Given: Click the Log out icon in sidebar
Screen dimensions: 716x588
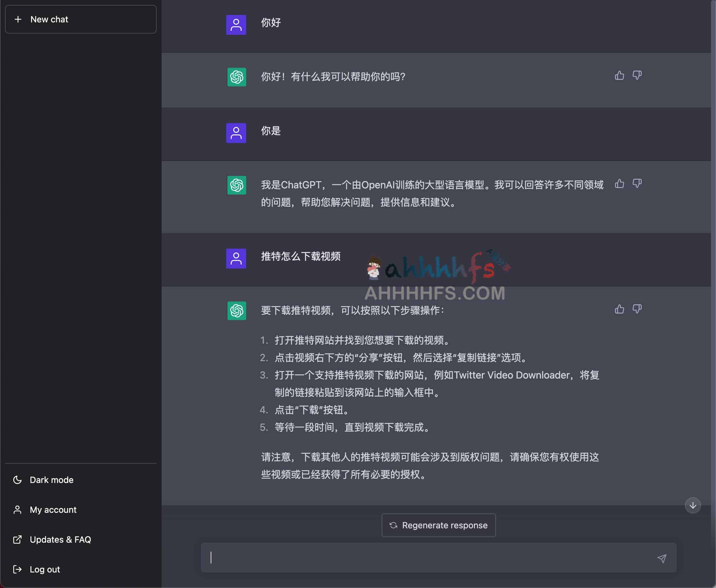Looking at the screenshot, I should pos(16,569).
